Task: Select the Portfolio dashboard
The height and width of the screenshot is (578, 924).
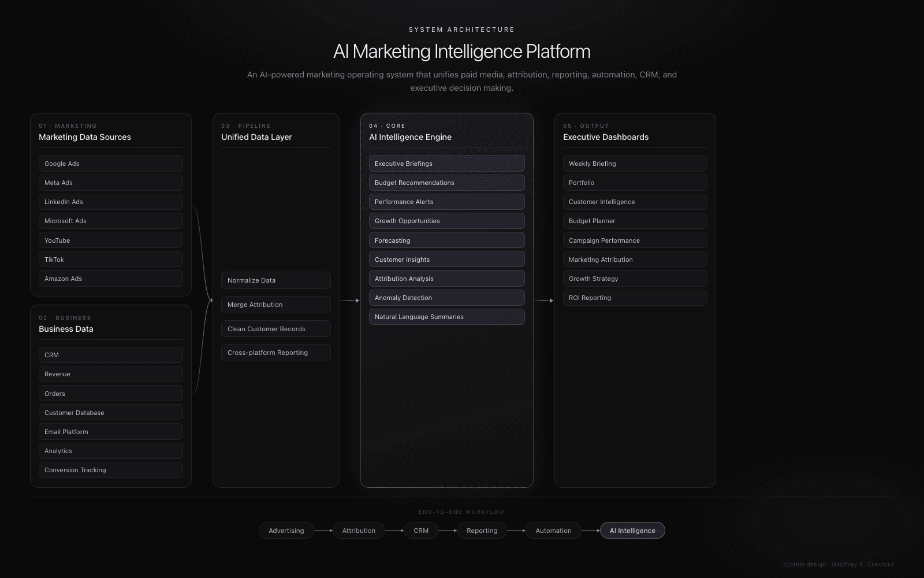Action: (635, 183)
